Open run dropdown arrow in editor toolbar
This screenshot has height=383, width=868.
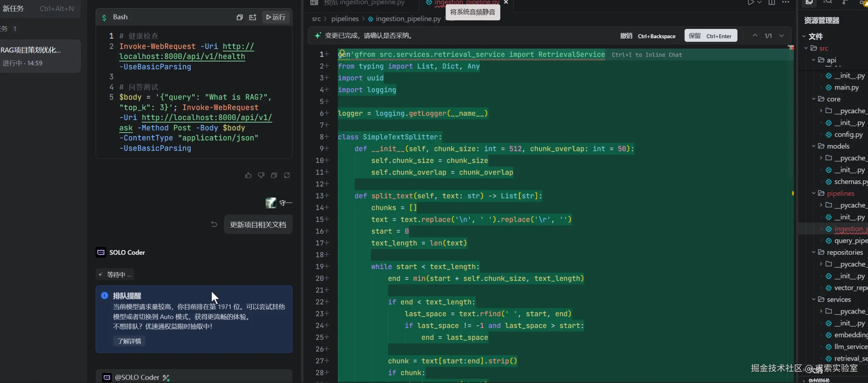point(759,3)
